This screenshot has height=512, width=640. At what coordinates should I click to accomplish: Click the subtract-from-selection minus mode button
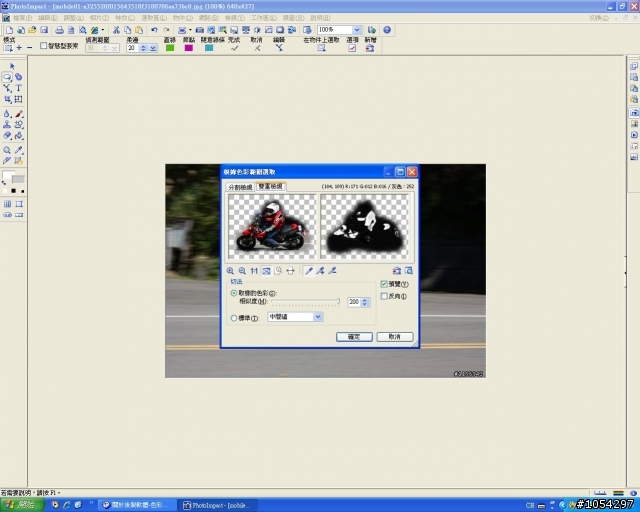pyautogui.click(x=29, y=48)
